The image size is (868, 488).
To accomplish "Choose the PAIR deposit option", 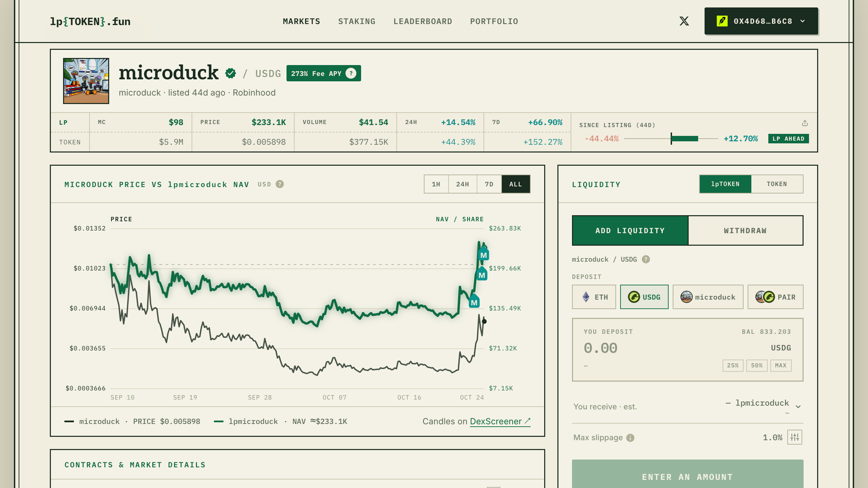I will (x=775, y=297).
